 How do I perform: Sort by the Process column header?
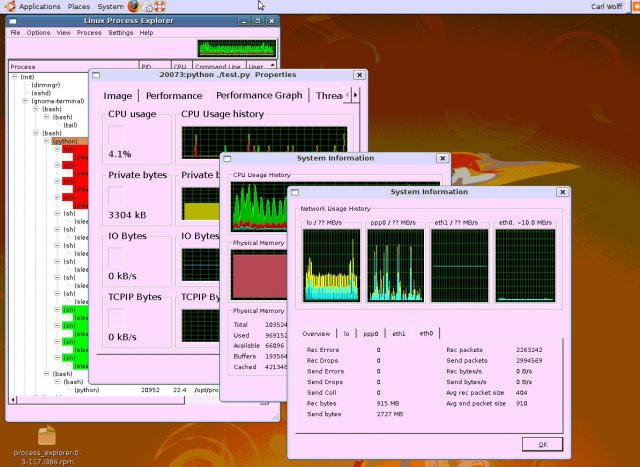(x=73, y=67)
